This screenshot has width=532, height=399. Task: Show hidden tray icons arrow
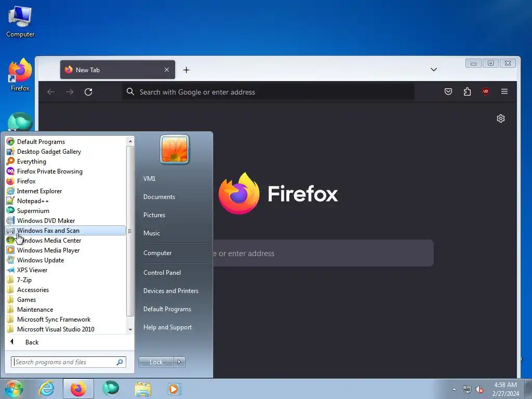(x=454, y=389)
